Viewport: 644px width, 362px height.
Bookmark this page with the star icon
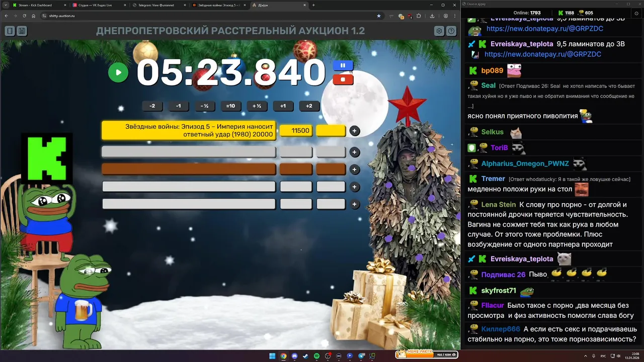tap(379, 16)
